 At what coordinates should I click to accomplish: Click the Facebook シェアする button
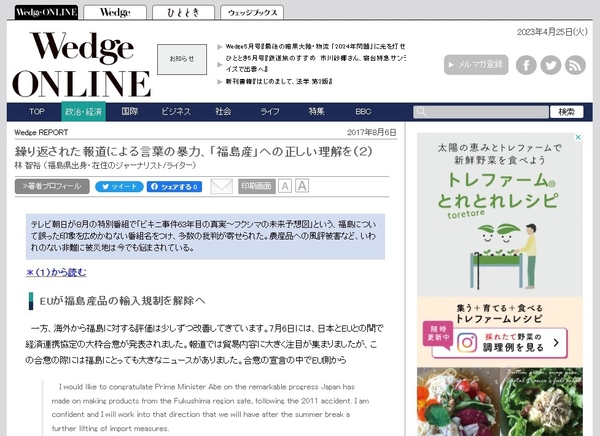pyautogui.click(x=174, y=186)
